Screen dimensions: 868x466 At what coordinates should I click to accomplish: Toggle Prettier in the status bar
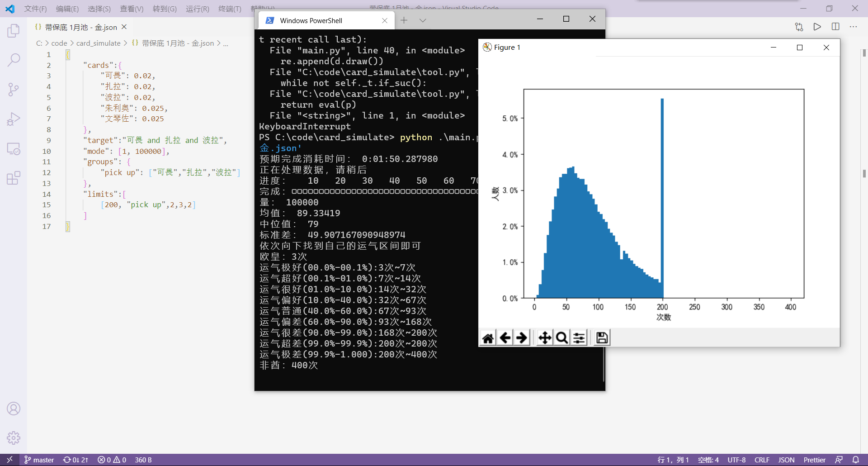pyautogui.click(x=815, y=460)
